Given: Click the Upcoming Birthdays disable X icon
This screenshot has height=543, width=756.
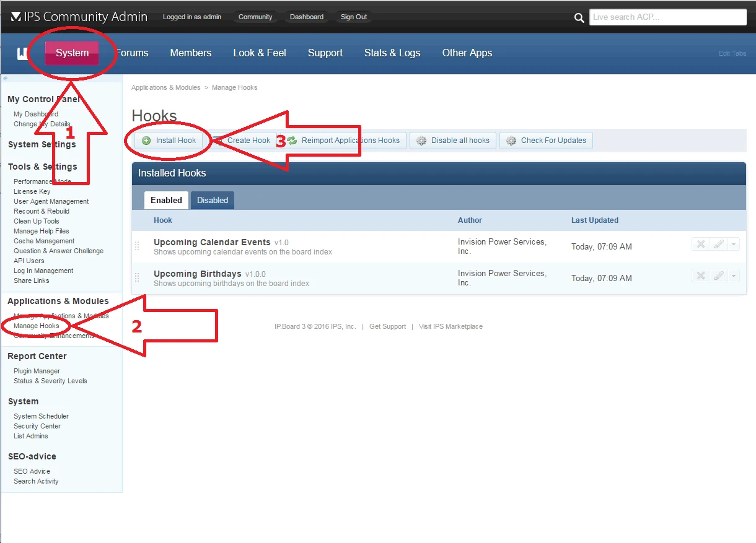Looking at the screenshot, I should 700,276.
